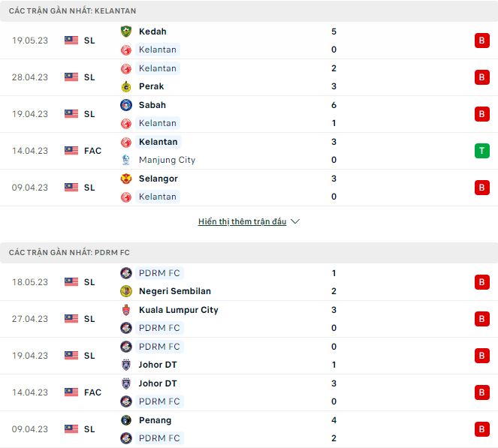Viewport: 498px width, 448px height.
Task: Open the 'Hiển thị thêm trận đấu' link
Action: click(x=242, y=222)
